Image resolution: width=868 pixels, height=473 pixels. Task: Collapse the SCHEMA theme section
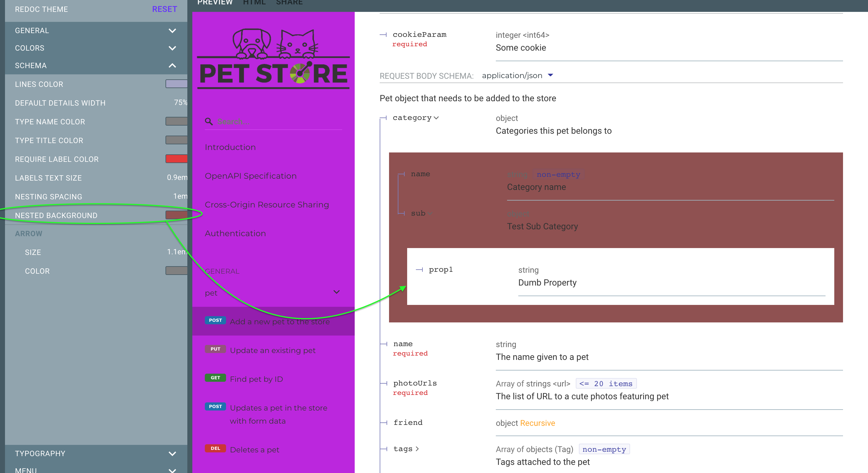pyautogui.click(x=172, y=65)
